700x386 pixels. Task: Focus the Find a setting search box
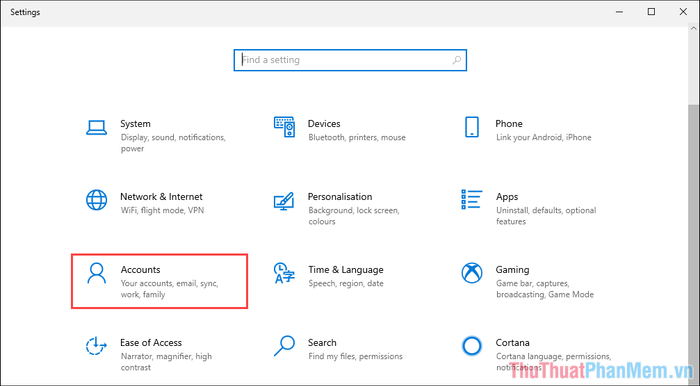(x=350, y=60)
